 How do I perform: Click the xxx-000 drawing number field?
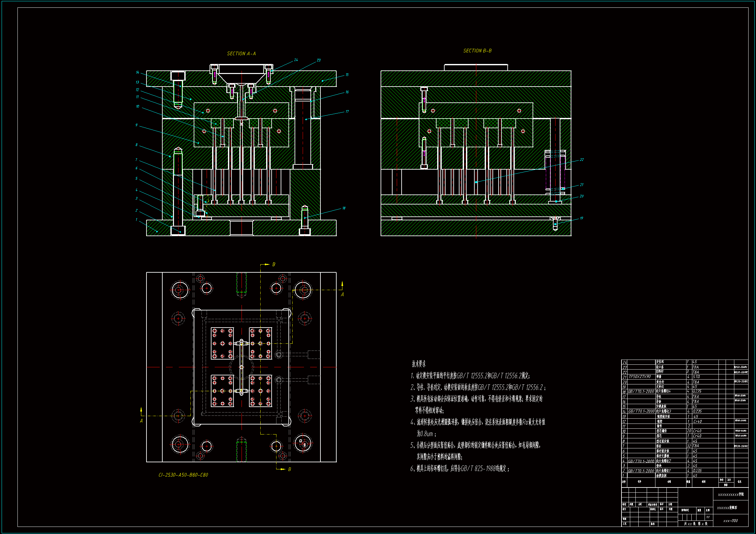(730, 521)
